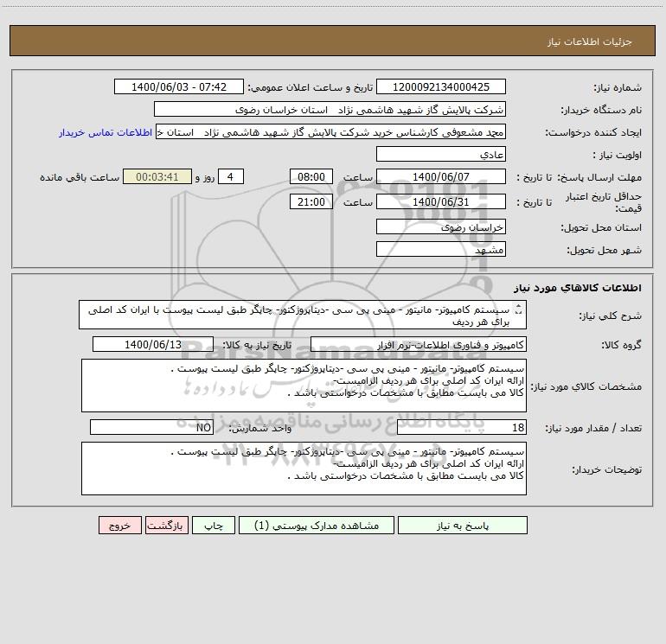Click the goods specifications text area
The width and height of the screenshot is (666, 644).
304,386
